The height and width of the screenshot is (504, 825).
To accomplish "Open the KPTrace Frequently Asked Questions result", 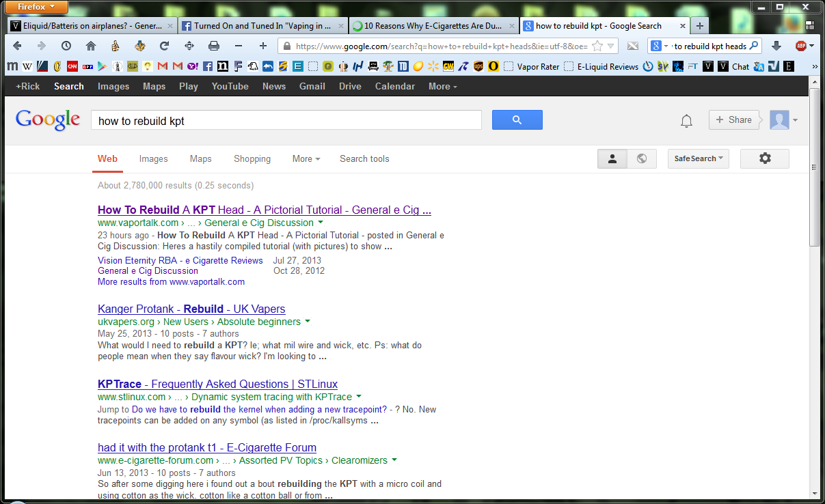I will pyautogui.click(x=217, y=384).
